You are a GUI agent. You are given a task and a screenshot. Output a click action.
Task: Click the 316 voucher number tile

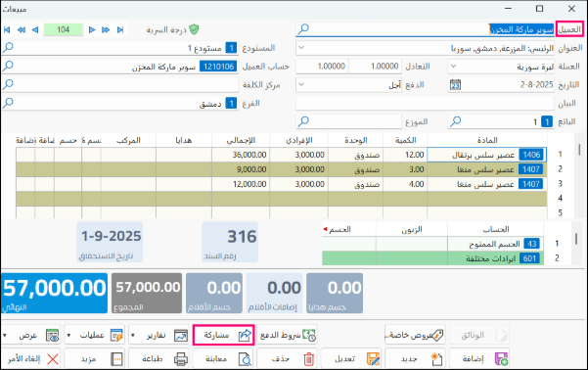230,242
